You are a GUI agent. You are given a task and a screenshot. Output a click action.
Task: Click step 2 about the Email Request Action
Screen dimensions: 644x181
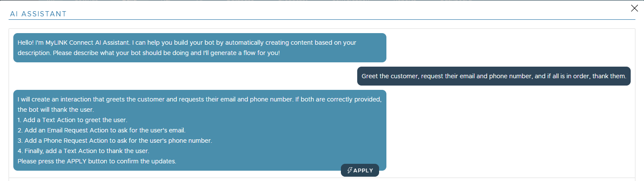coord(101,130)
